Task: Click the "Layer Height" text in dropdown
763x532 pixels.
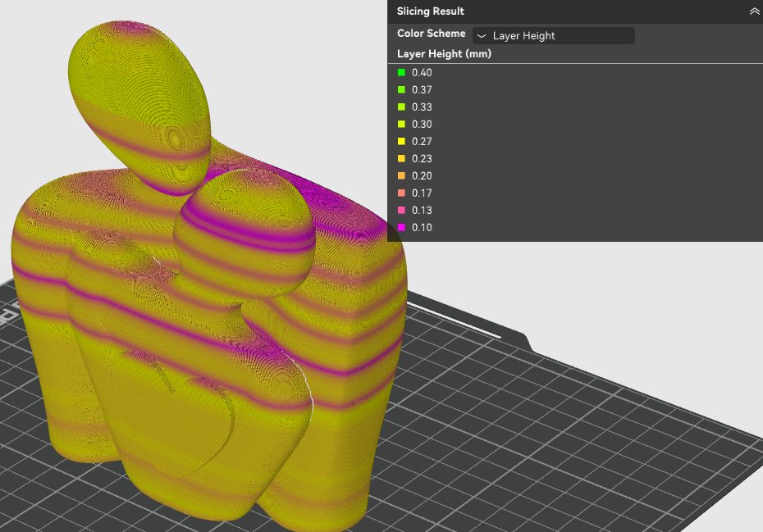Action: [x=523, y=36]
